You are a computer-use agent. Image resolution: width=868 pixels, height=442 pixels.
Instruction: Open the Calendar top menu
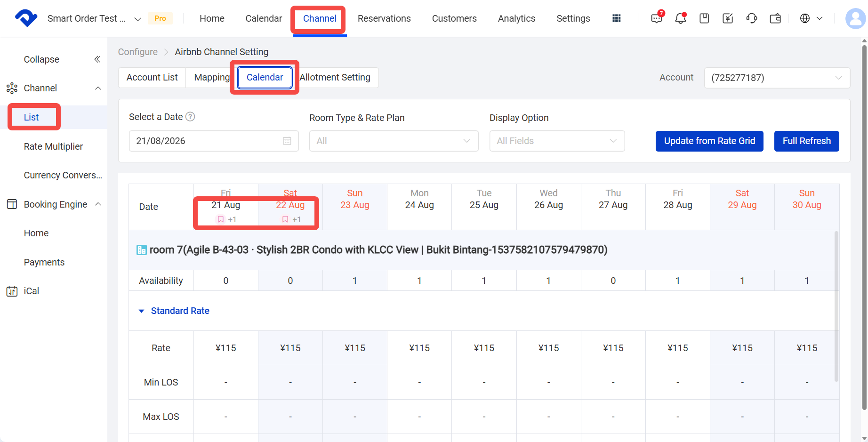pos(264,18)
